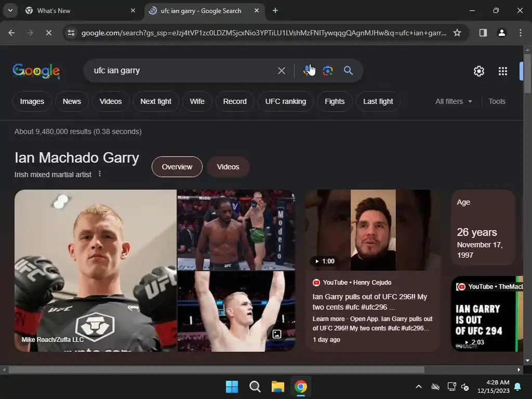Image resolution: width=532 pixels, height=399 pixels.
Task: Open the Windows Start menu
Action: [232, 387]
